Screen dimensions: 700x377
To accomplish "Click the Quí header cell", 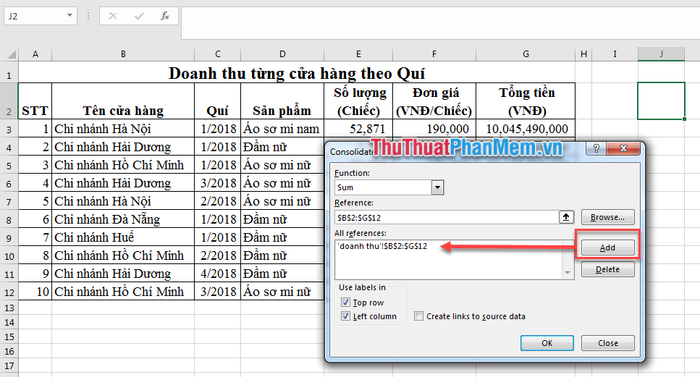I will [217, 101].
